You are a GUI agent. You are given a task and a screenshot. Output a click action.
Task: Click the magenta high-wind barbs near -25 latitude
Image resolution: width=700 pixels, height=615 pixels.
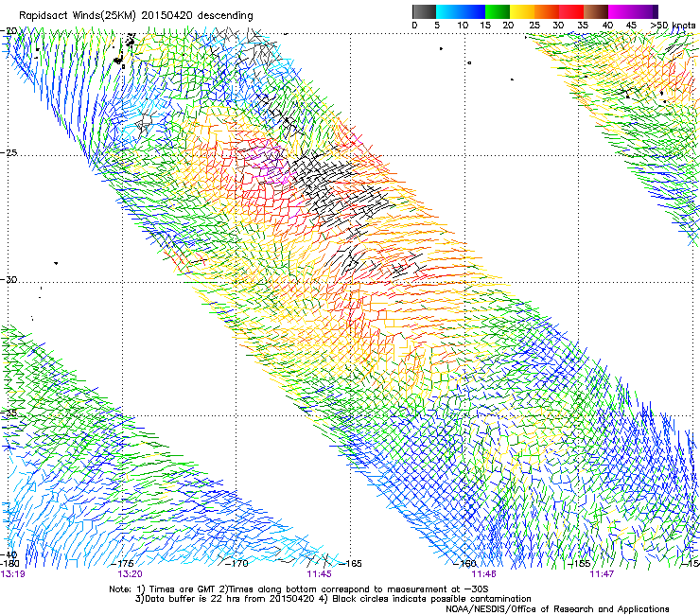(271, 167)
